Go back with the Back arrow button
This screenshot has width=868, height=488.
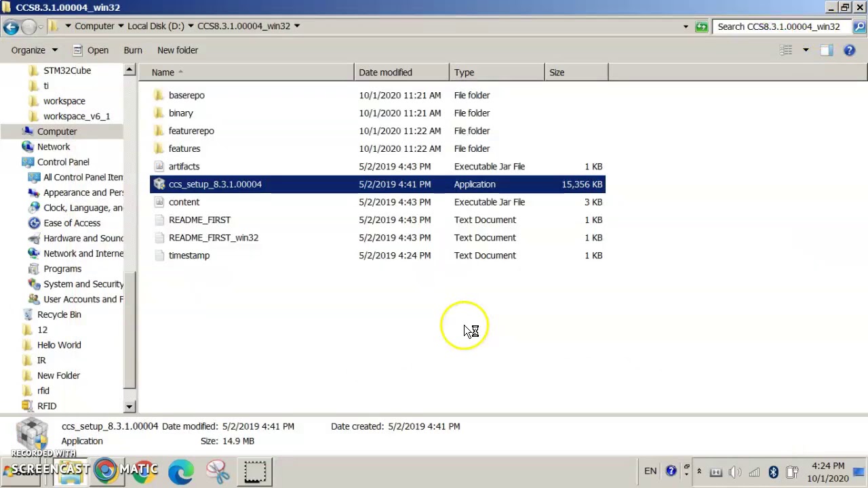10,26
